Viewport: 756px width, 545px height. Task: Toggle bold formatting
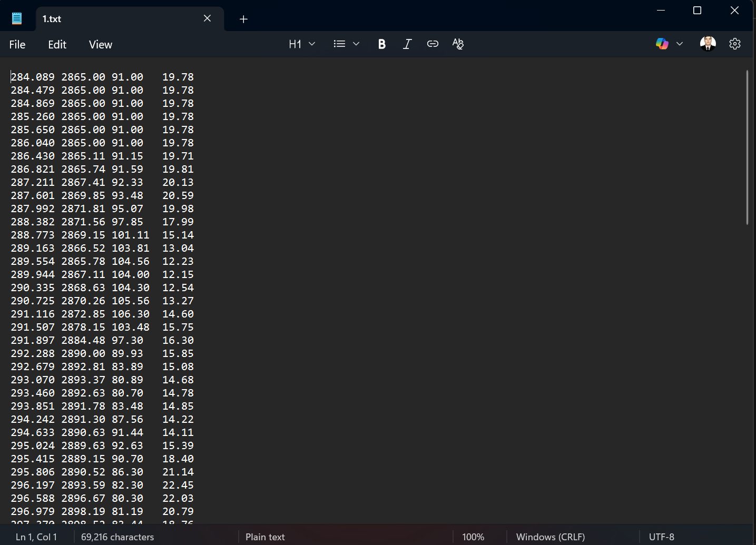click(x=382, y=44)
